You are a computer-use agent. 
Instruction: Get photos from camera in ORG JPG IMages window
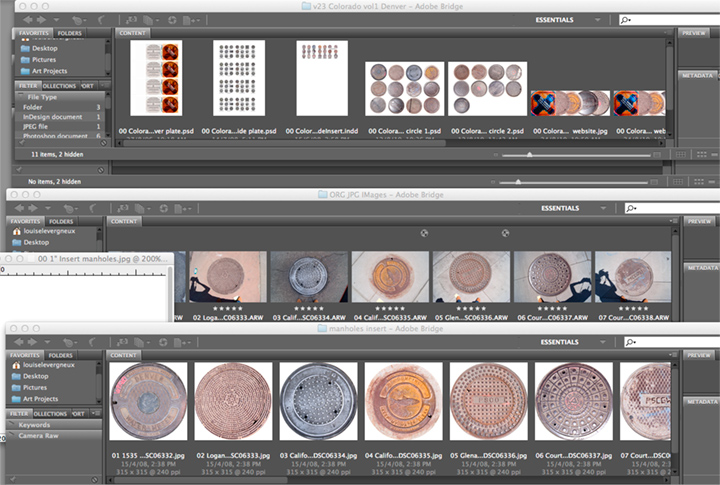click(123, 209)
